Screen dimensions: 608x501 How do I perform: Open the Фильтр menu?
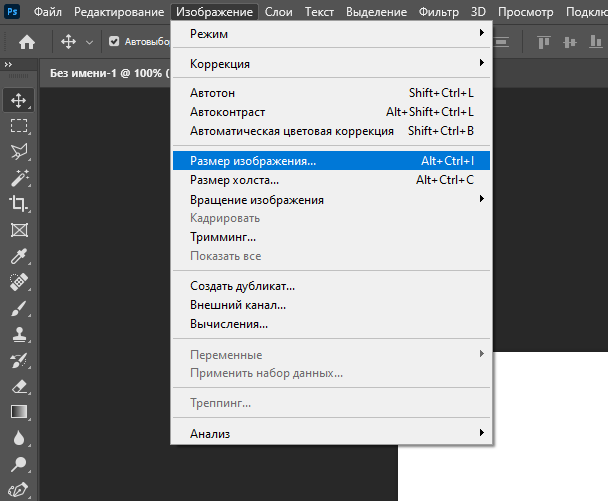439,12
